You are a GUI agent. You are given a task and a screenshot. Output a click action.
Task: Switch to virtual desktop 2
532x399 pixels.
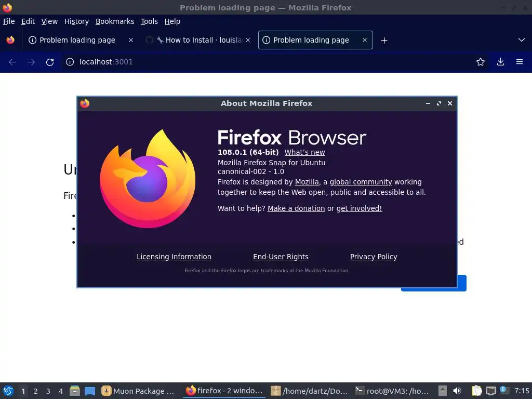click(x=35, y=391)
